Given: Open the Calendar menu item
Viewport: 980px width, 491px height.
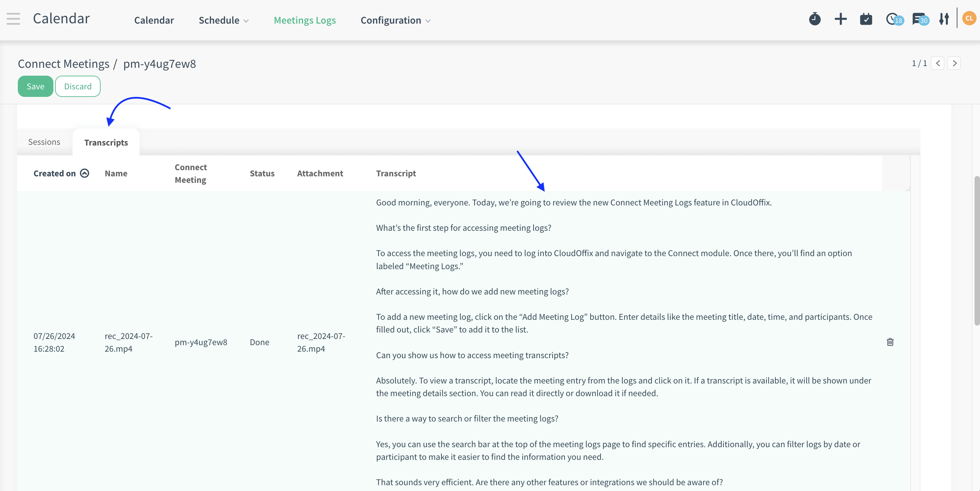Looking at the screenshot, I should (x=154, y=20).
